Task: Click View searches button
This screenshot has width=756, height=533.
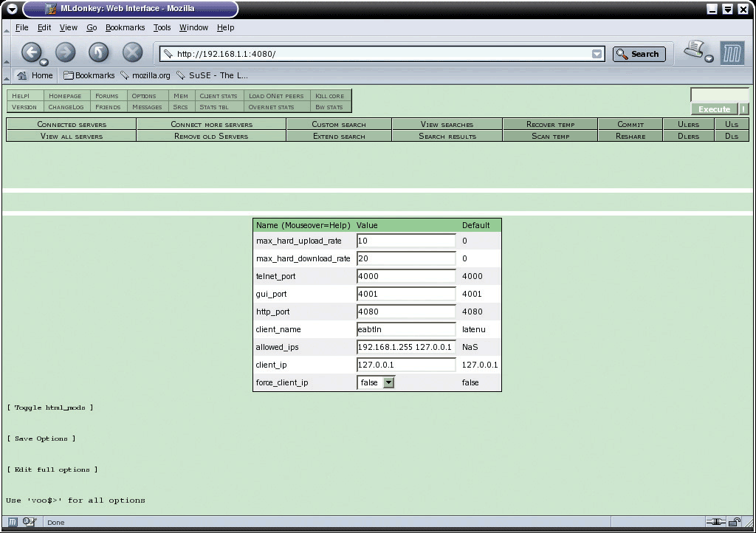Action: tap(447, 124)
